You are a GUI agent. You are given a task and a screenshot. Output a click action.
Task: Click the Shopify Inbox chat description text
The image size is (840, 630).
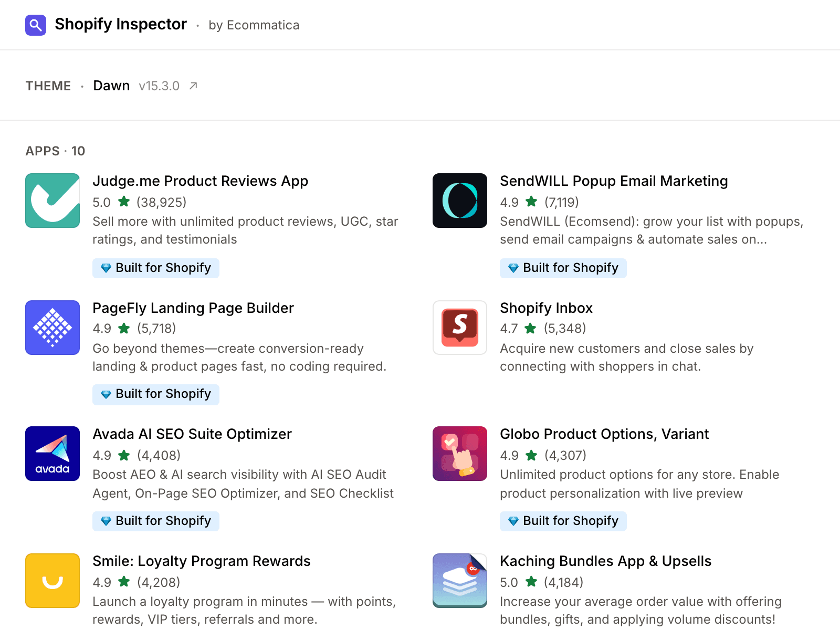(x=627, y=358)
